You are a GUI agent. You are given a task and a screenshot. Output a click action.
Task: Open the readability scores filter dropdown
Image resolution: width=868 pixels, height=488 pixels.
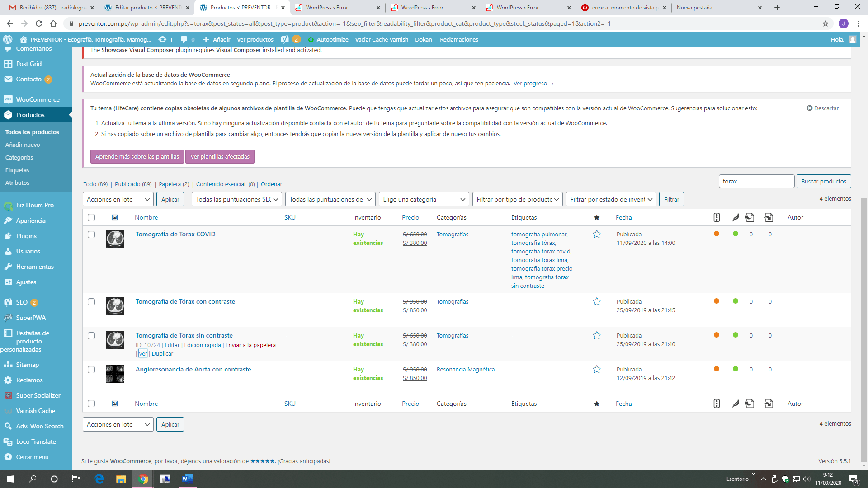[x=330, y=199]
